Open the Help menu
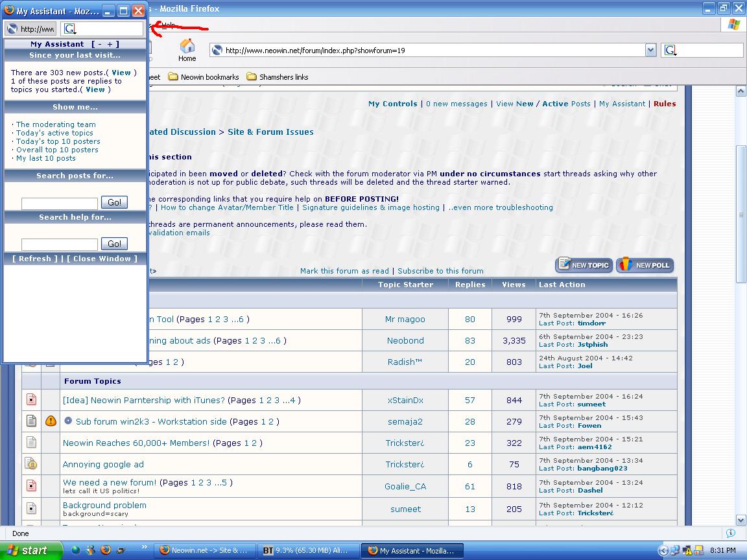747x560 pixels. coord(168,25)
